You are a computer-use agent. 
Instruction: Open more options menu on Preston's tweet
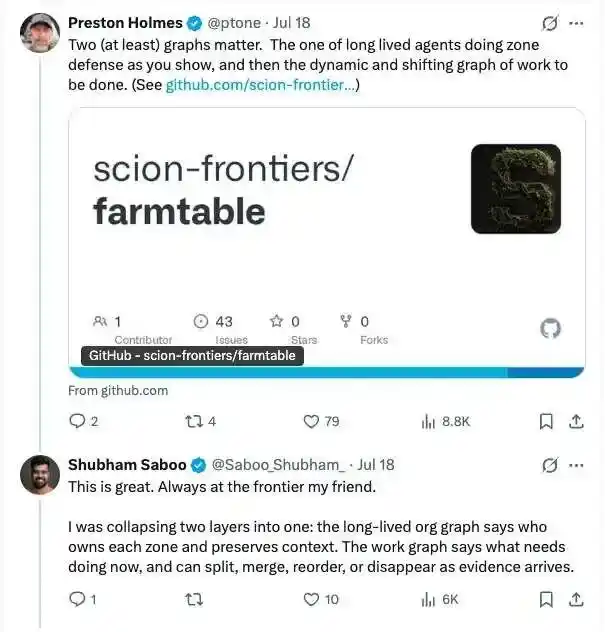pos(576,23)
